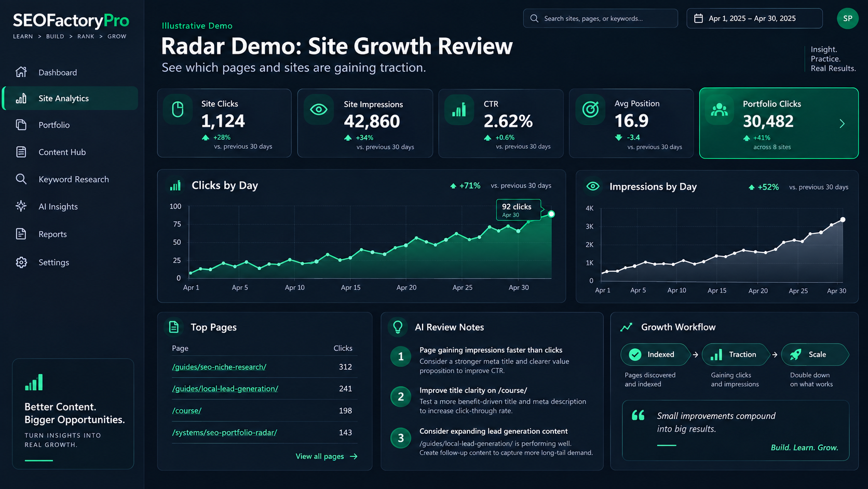
Task: Click the trend line icon beside Growth Workflow
Action: tap(626, 327)
